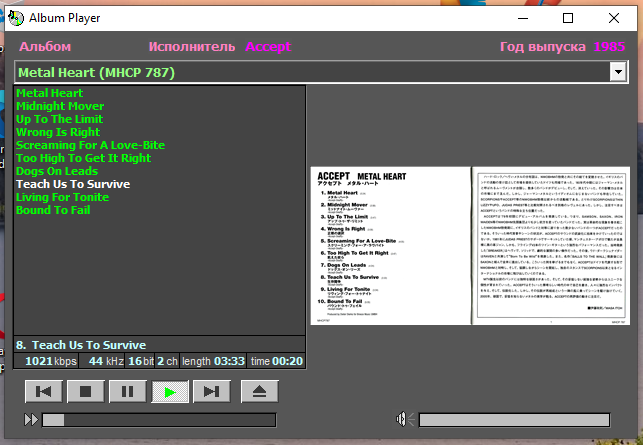Close the Album Player window
The image size is (643, 445).
click(x=614, y=18)
